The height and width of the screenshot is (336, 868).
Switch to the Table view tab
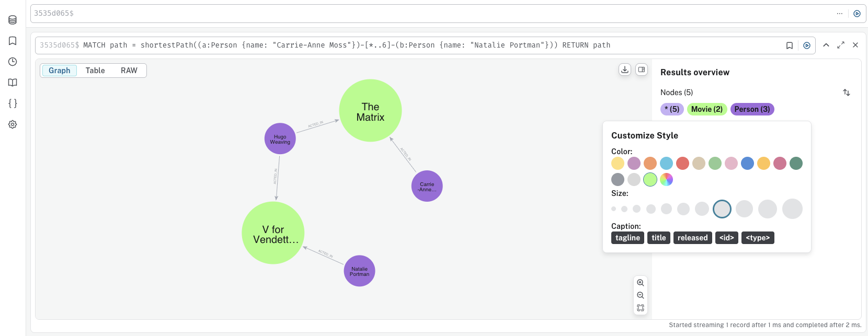pyautogui.click(x=95, y=71)
